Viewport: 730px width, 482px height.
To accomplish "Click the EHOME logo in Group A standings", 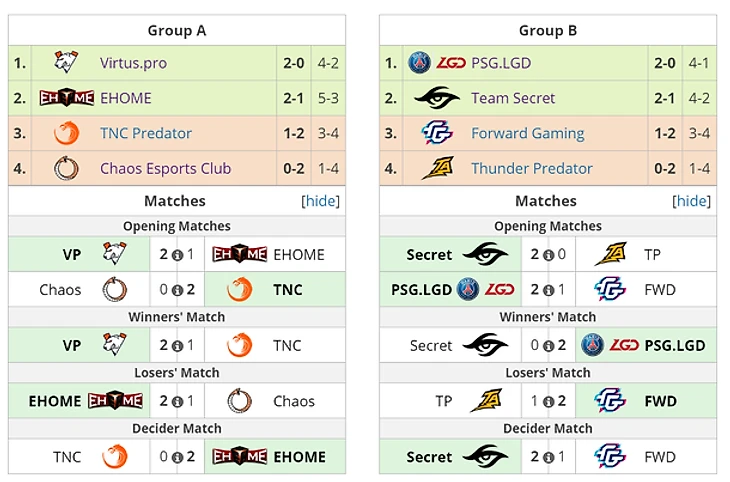I will (x=67, y=97).
